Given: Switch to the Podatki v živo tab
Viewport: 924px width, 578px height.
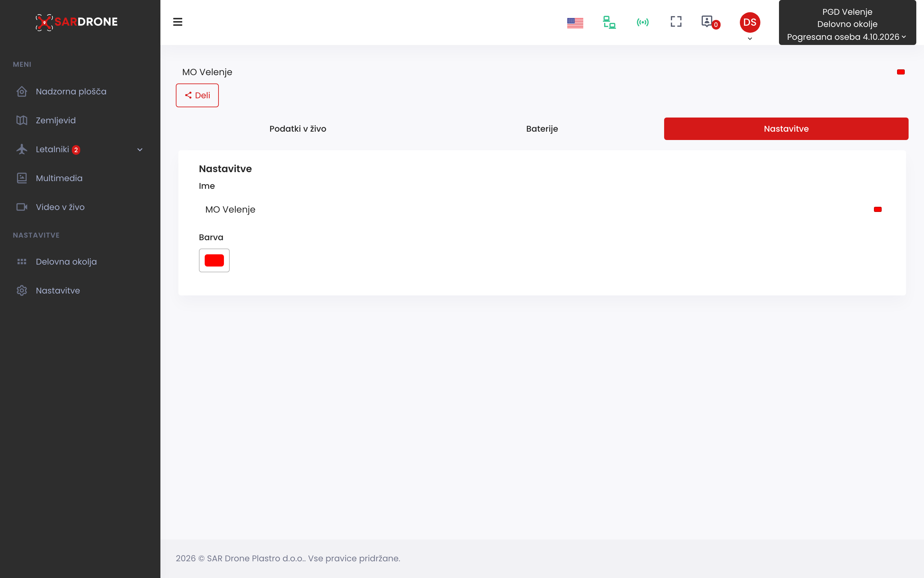Looking at the screenshot, I should point(298,129).
